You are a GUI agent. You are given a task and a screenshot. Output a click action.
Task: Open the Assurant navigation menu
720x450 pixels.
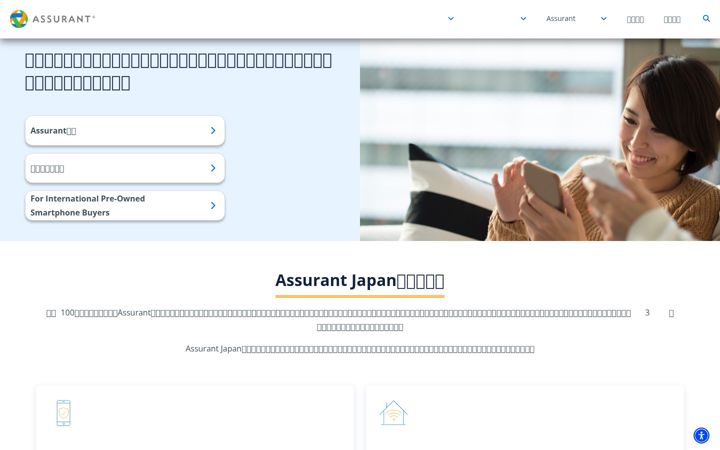point(561,19)
